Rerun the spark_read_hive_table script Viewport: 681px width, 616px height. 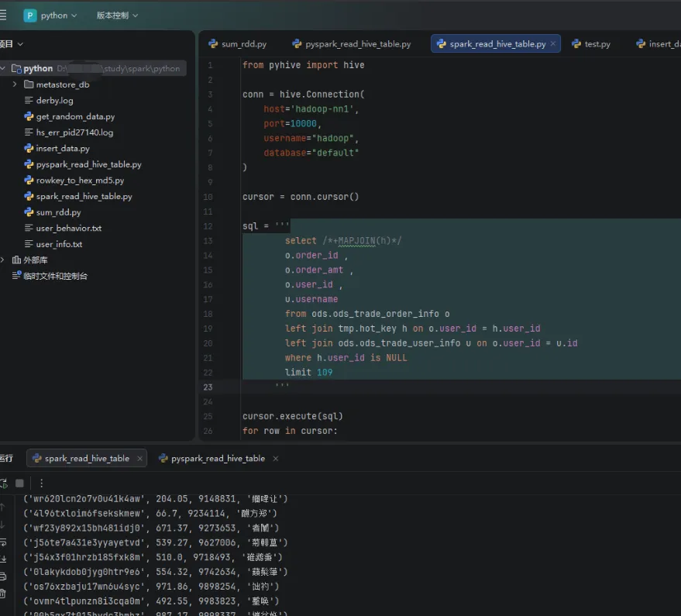(3, 483)
